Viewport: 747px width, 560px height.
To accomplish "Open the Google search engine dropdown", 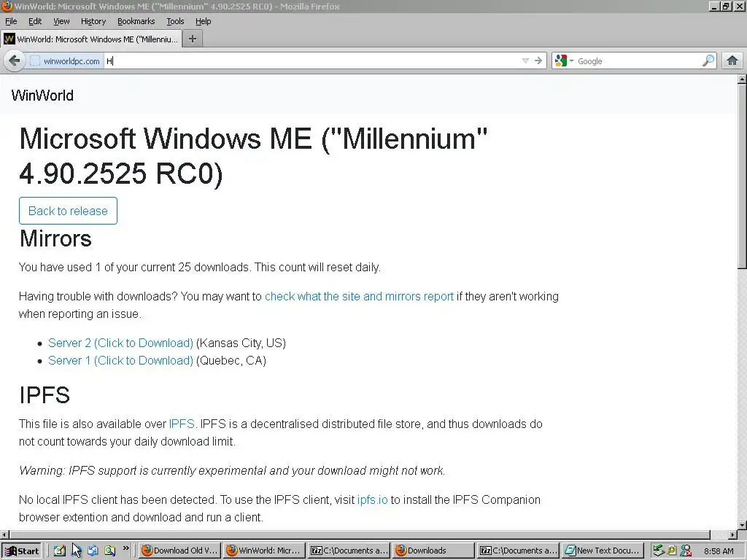I will pos(564,61).
